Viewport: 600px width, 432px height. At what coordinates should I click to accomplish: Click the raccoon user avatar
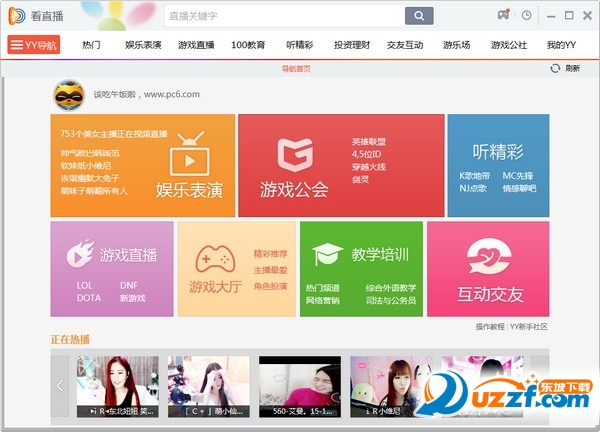point(69,95)
